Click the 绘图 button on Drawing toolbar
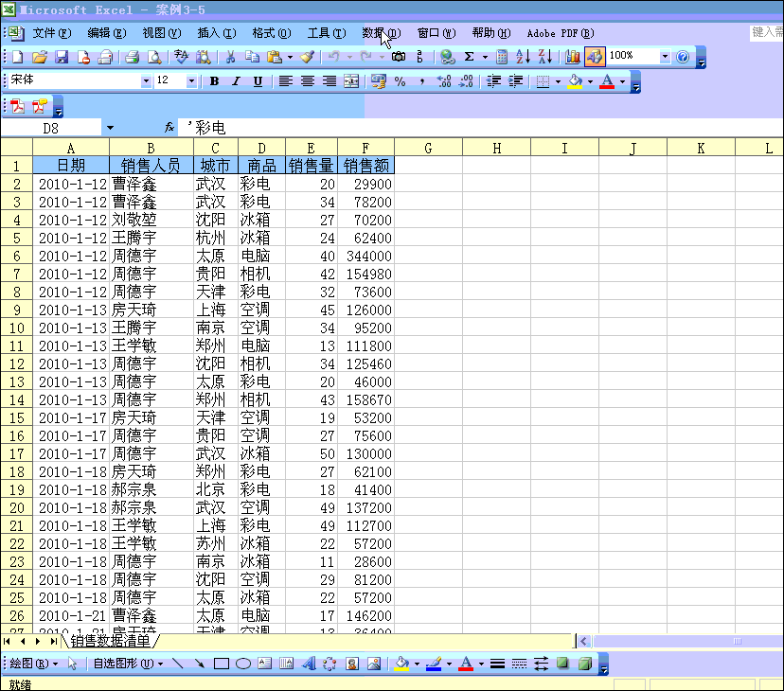 point(24,664)
